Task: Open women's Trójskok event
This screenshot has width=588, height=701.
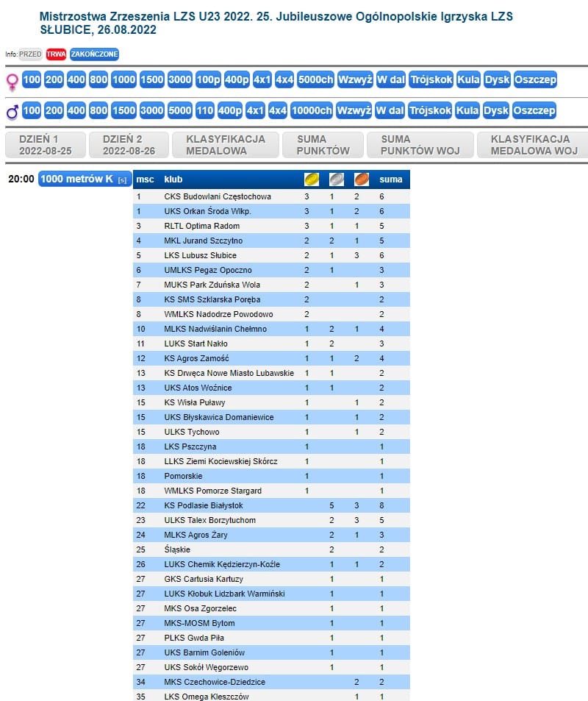Action: 431,80
